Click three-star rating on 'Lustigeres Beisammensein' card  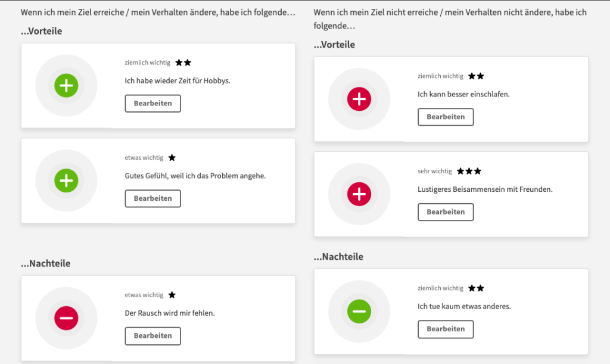pos(469,172)
